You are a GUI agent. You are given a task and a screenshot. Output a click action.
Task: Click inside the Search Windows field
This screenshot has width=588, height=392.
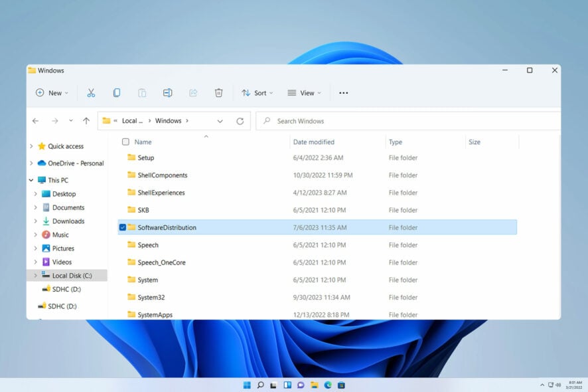coord(408,121)
